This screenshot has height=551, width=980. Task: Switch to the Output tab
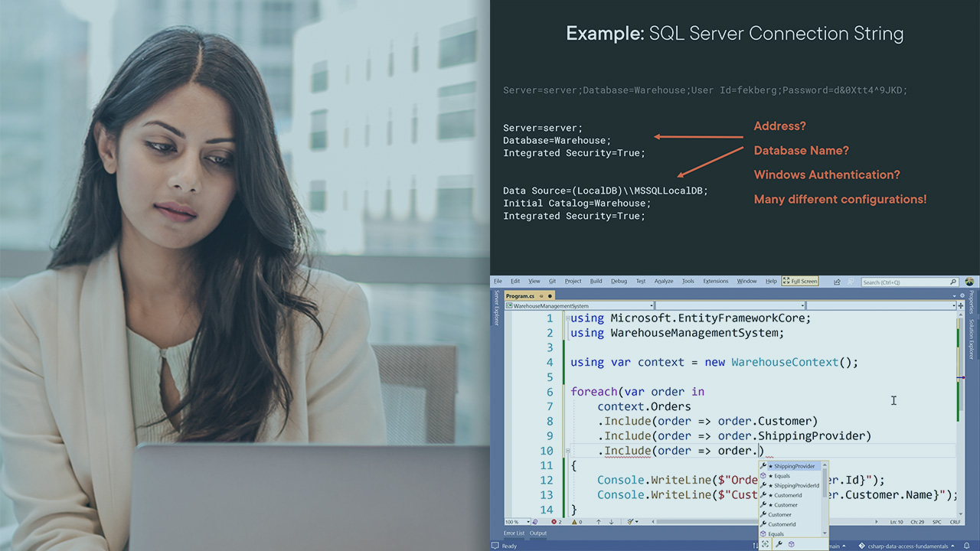click(537, 533)
